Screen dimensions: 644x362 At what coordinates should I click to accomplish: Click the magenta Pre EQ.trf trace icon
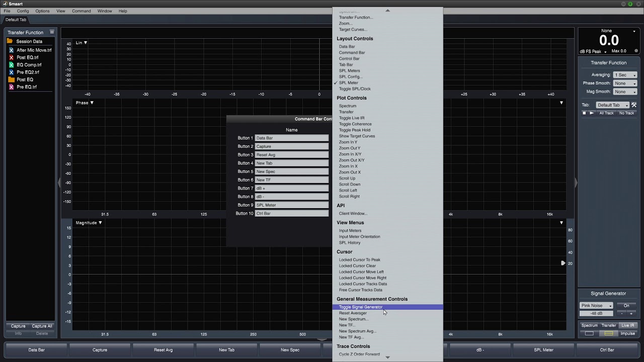tap(11, 87)
